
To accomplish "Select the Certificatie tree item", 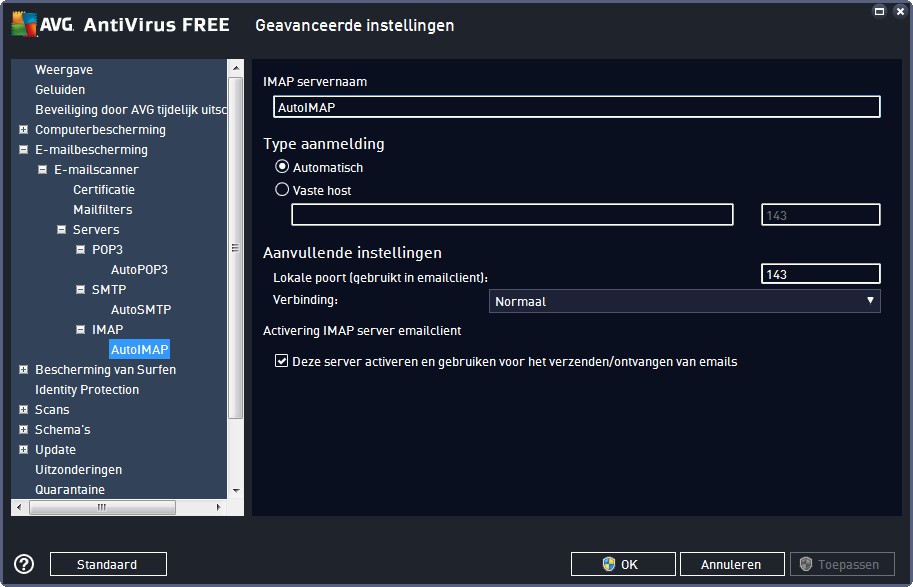I will pos(104,189).
